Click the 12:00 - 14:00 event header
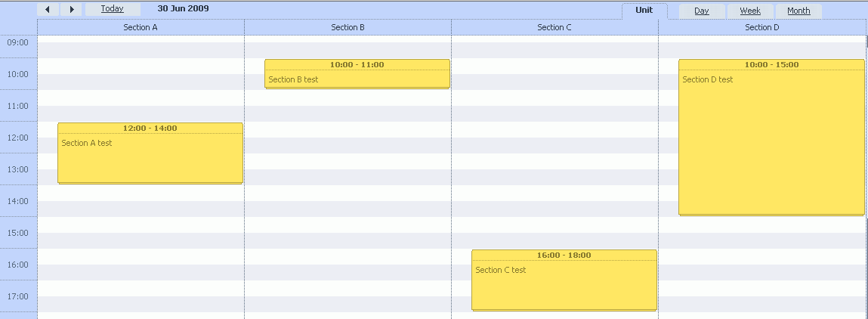The height and width of the screenshot is (319, 868). tap(150, 129)
